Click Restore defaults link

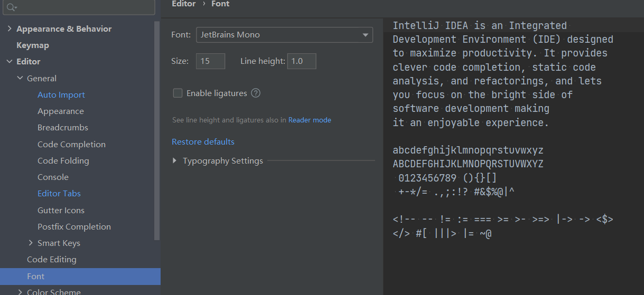click(203, 142)
